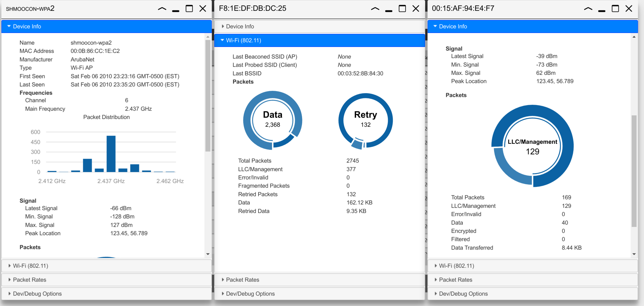Select LLC/Management value 377
Screen dimensions: 644x306
351,169
